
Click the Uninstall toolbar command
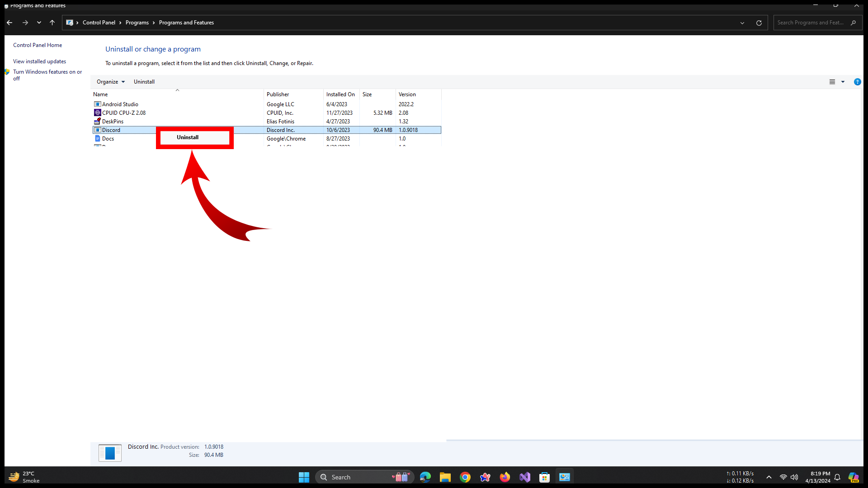pos(144,82)
